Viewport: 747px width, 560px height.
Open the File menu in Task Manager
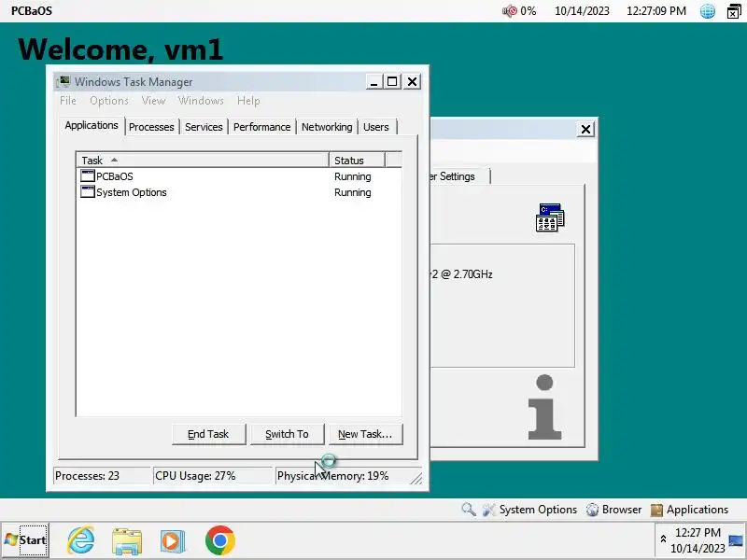pos(67,101)
